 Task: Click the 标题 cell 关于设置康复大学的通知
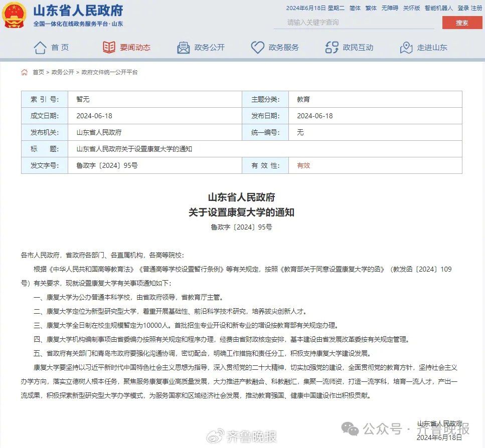point(134,149)
